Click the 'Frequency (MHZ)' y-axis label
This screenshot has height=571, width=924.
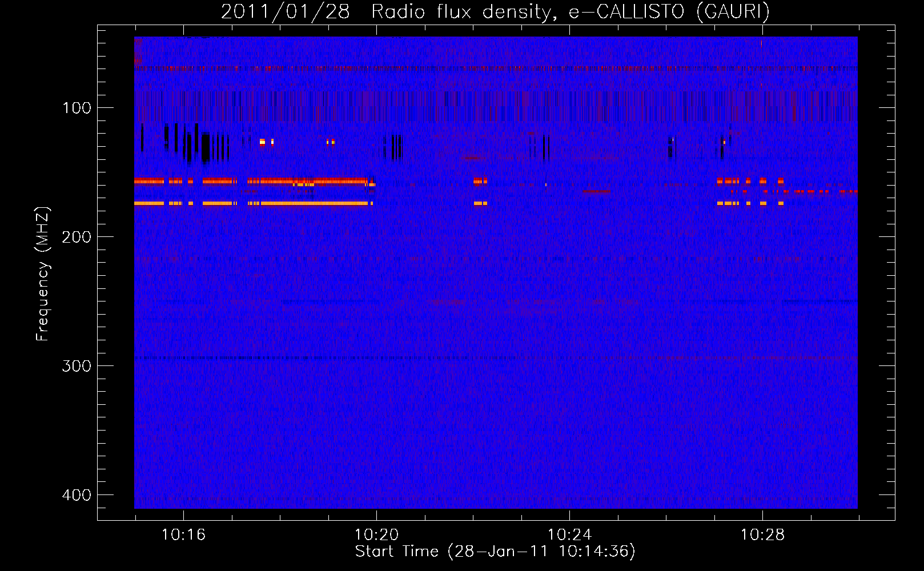click(x=43, y=274)
